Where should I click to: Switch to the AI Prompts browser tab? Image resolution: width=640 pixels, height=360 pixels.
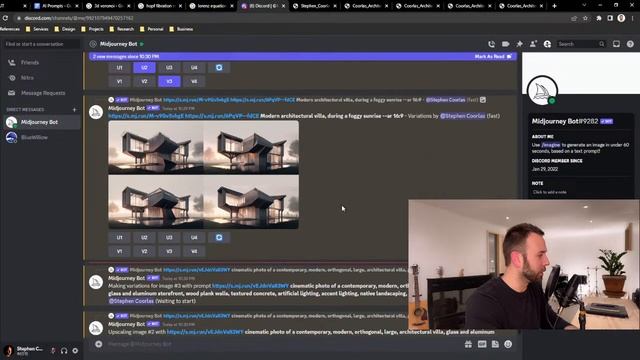55,6
